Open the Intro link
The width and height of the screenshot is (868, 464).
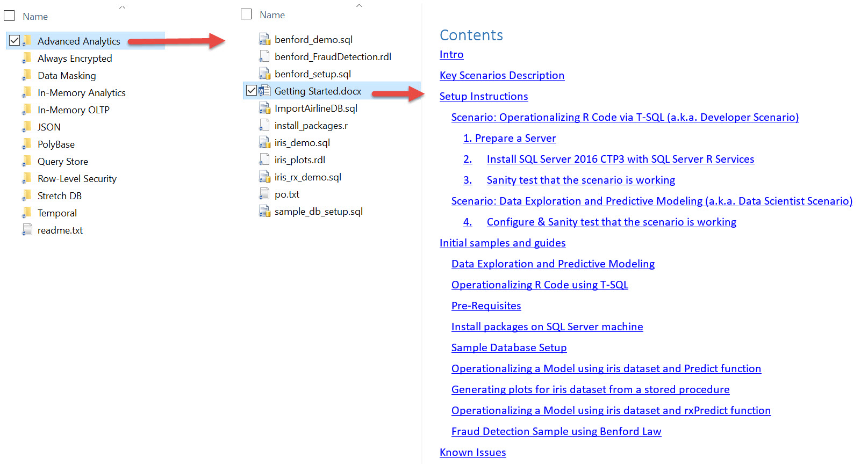point(451,55)
